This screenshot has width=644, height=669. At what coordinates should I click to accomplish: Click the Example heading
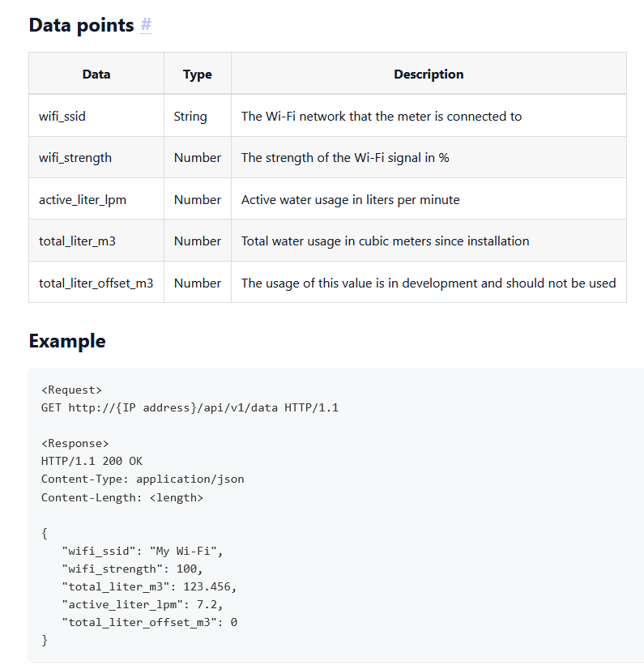(67, 341)
